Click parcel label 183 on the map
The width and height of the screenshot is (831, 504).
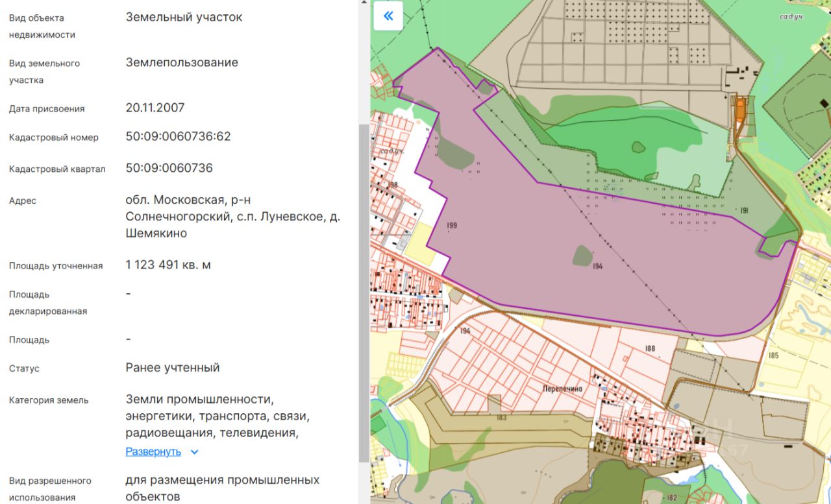(501, 418)
